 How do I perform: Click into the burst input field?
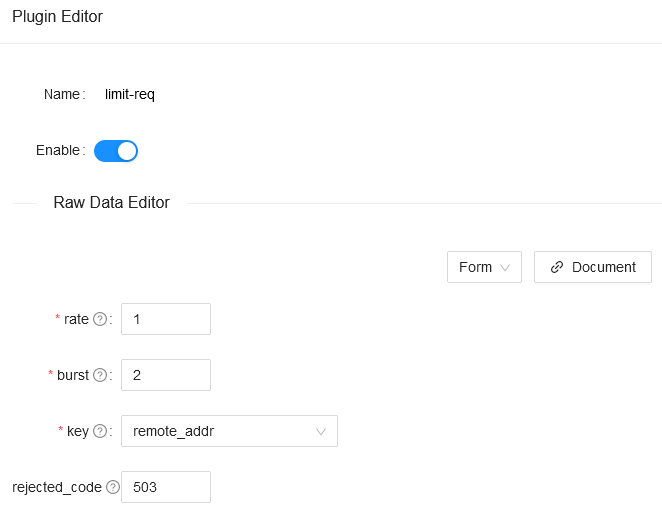[x=166, y=376]
